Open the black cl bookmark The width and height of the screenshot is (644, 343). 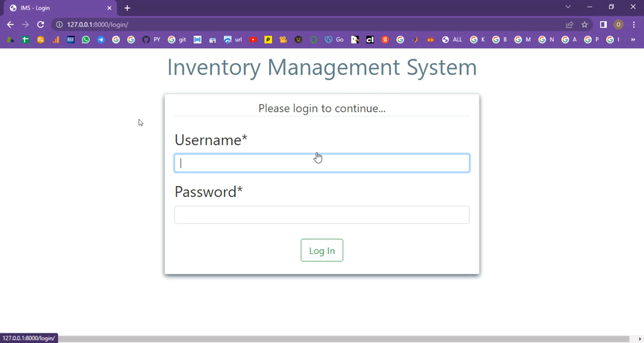370,39
